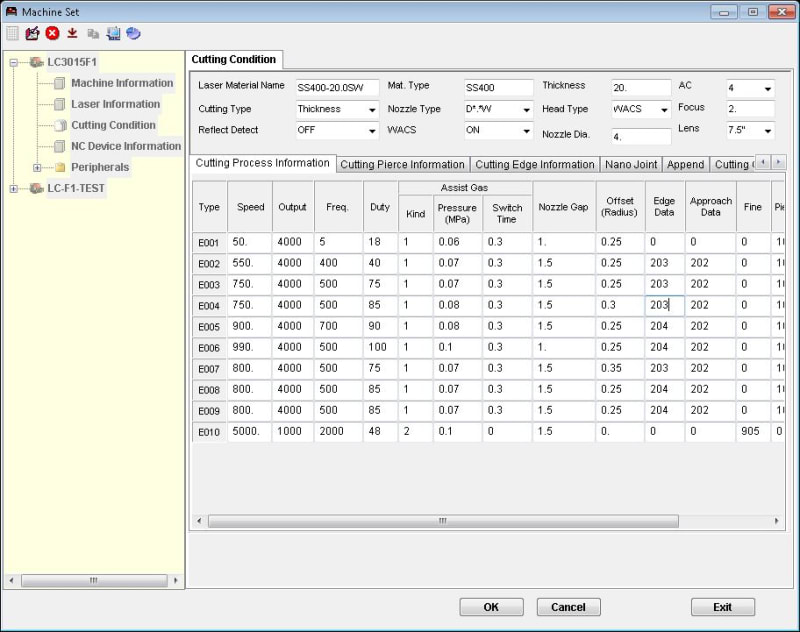Expand the Peripherals tree node
This screenshot has width=800, height=632.
point(37,167)
